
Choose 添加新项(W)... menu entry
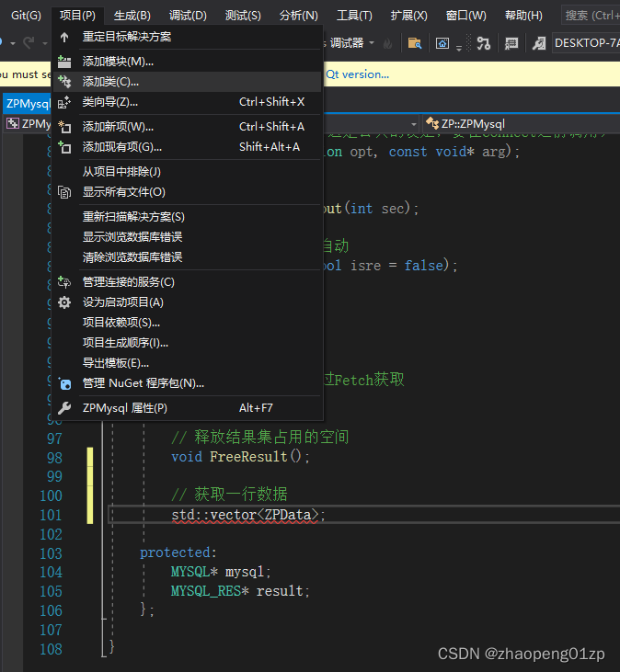(188, 127)
